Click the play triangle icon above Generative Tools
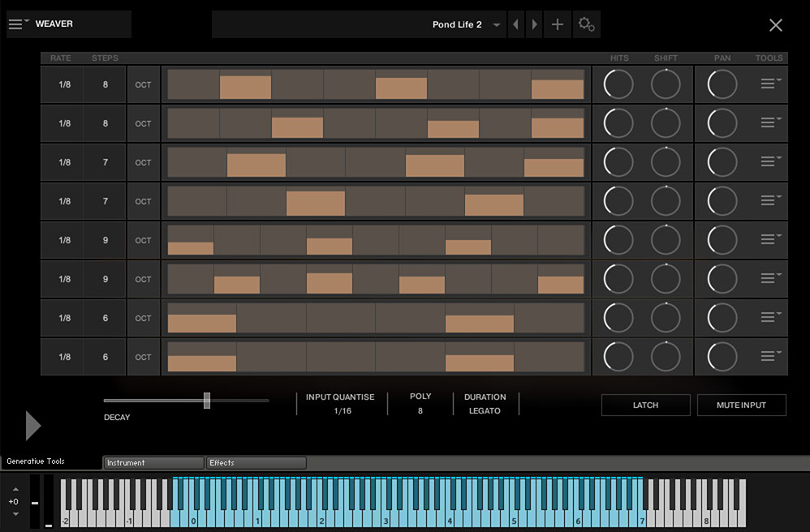 point(32,425)
